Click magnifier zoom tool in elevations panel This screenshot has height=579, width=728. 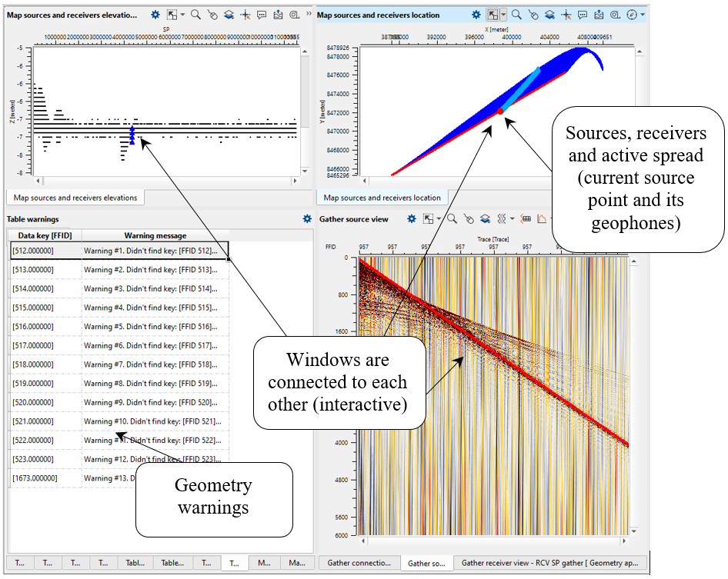195,15
